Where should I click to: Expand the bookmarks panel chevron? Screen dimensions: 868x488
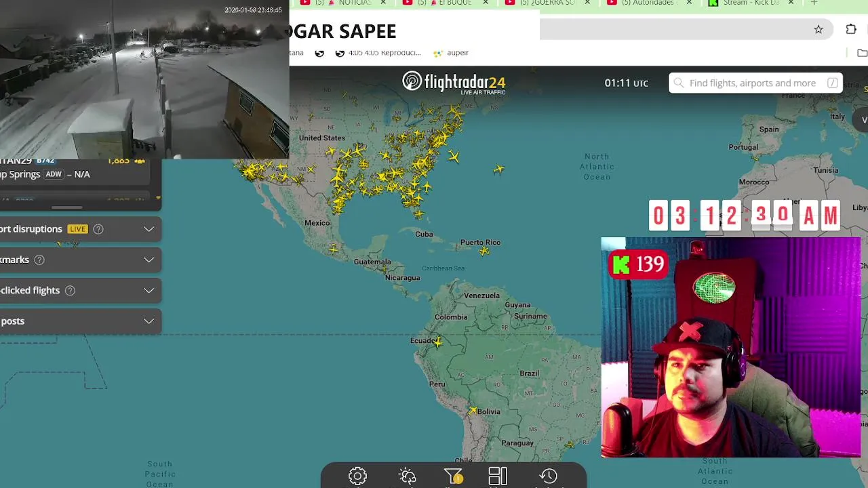[149, 260]
